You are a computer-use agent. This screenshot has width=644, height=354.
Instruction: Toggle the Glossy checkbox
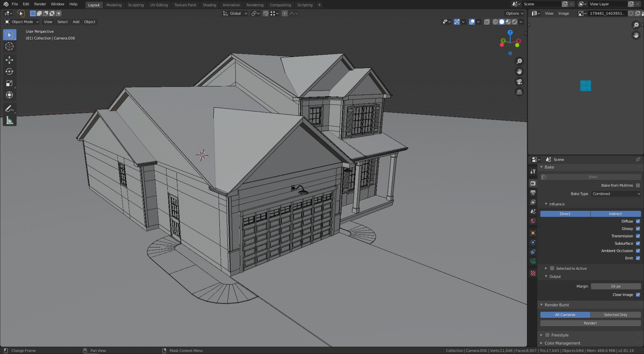[x=638, y=229]
